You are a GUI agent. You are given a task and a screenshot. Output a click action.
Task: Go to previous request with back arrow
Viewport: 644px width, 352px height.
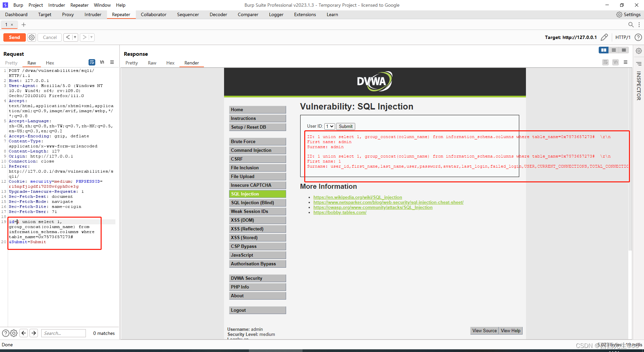(x=68, y=37)
